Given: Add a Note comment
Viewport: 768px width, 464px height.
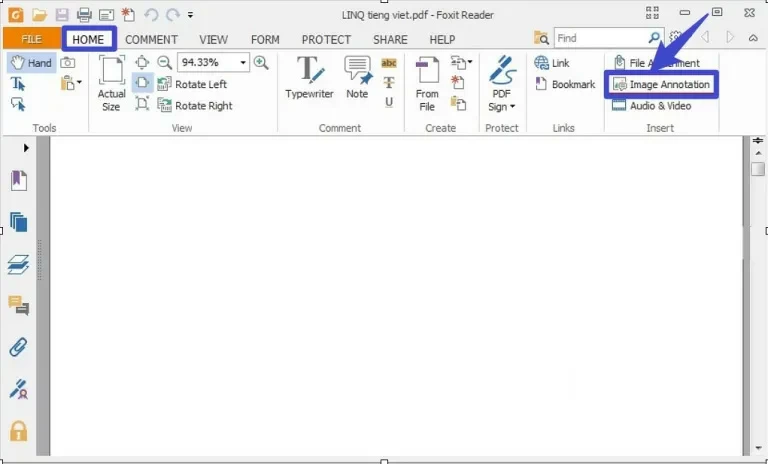Looking at the screenshot, I should click(x=358, y=77).
